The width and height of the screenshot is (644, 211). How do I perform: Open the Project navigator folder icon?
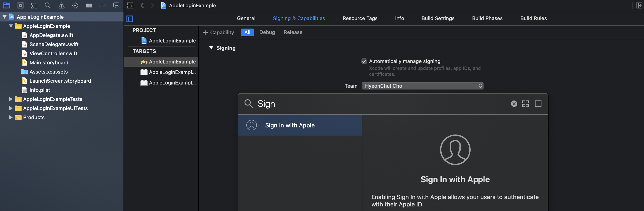point(7,5)
